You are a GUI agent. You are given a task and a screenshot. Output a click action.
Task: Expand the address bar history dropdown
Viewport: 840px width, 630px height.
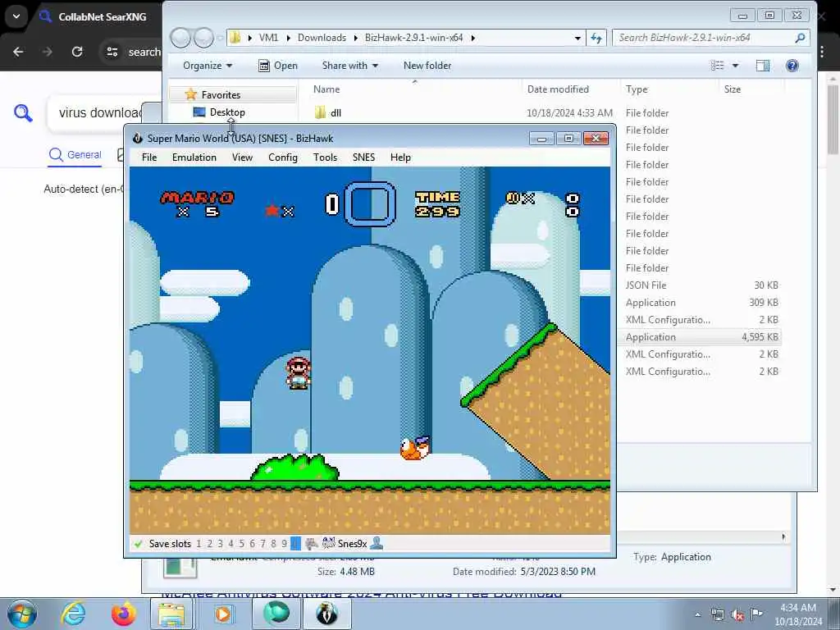coord(577,38)
